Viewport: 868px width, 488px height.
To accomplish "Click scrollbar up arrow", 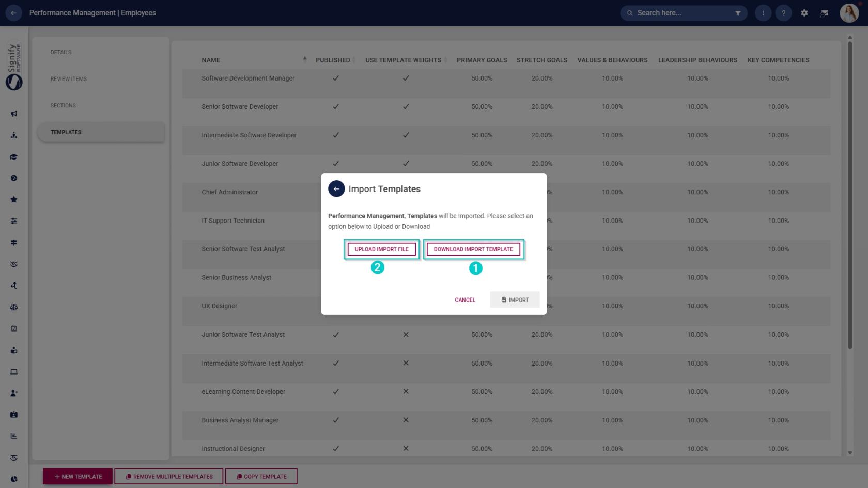I will (x=850, y=37).
